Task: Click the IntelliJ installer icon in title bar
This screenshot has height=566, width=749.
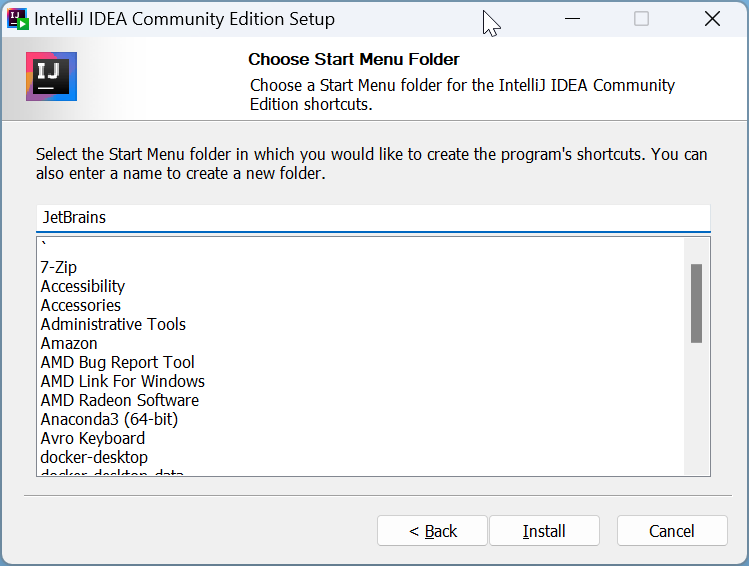Action: click(18, 19)
